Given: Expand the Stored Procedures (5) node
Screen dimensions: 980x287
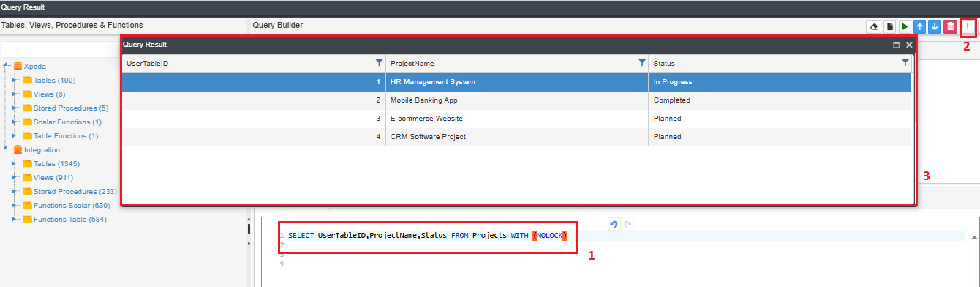Looking at the screenshot, I should 15,108.
